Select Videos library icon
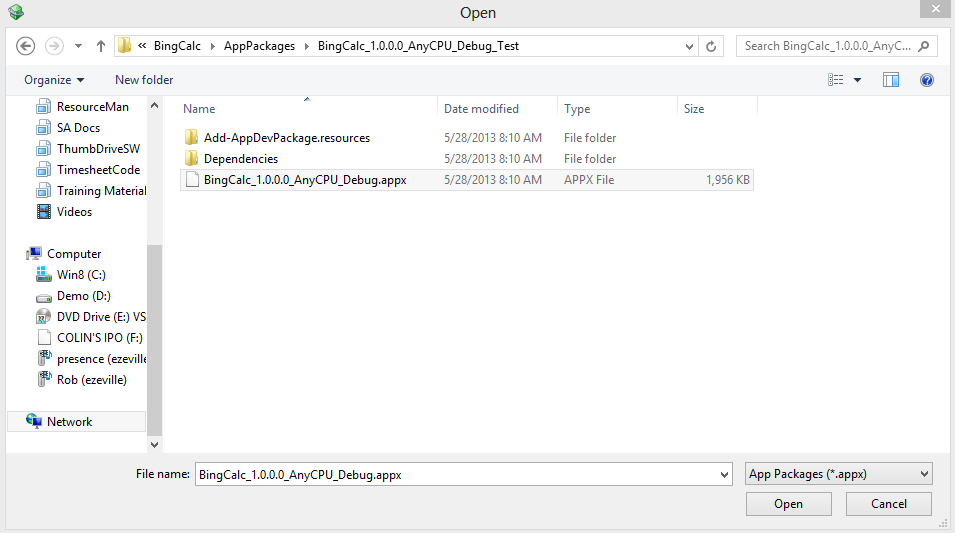This screenshot has height=533, width=955. [43, 211]
